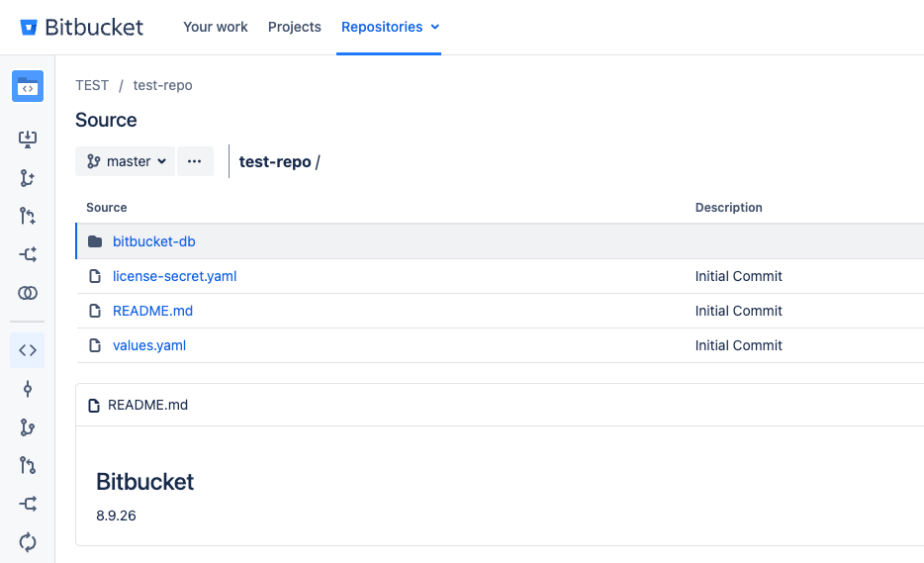
Task: Select the Source code brackets sidebar icon
Action: [27, 350]
